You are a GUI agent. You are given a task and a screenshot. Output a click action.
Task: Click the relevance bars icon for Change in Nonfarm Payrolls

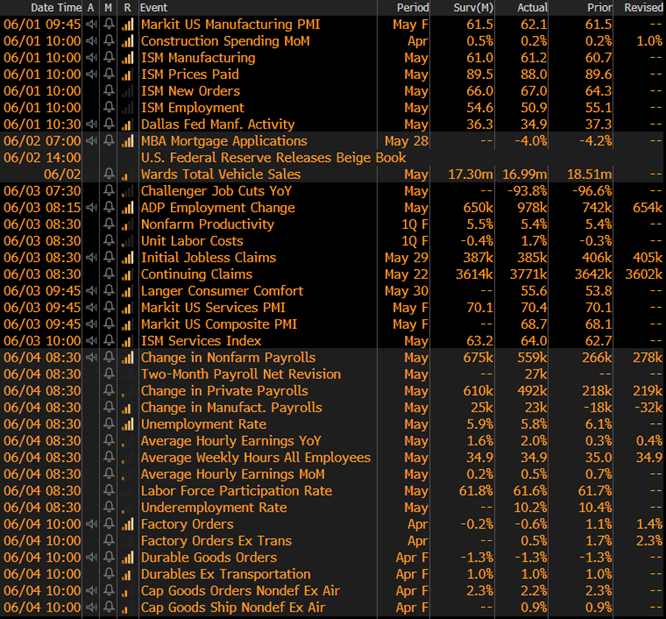[x=127, y=358]
